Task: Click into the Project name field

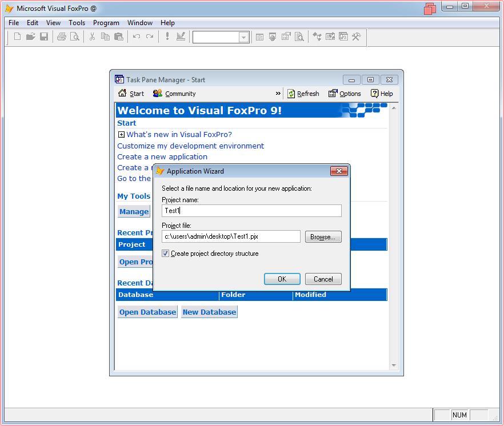Action: [x=251, y=211]
